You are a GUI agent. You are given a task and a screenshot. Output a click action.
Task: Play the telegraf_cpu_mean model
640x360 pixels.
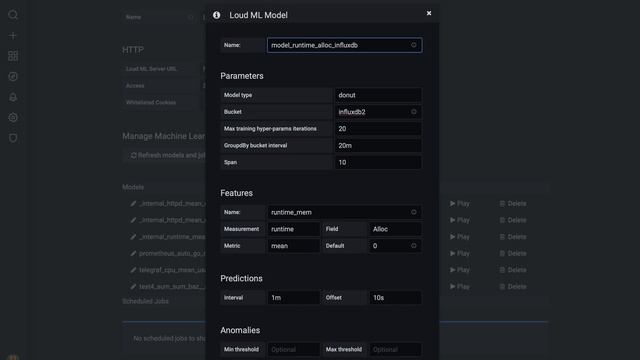point(460,270)
